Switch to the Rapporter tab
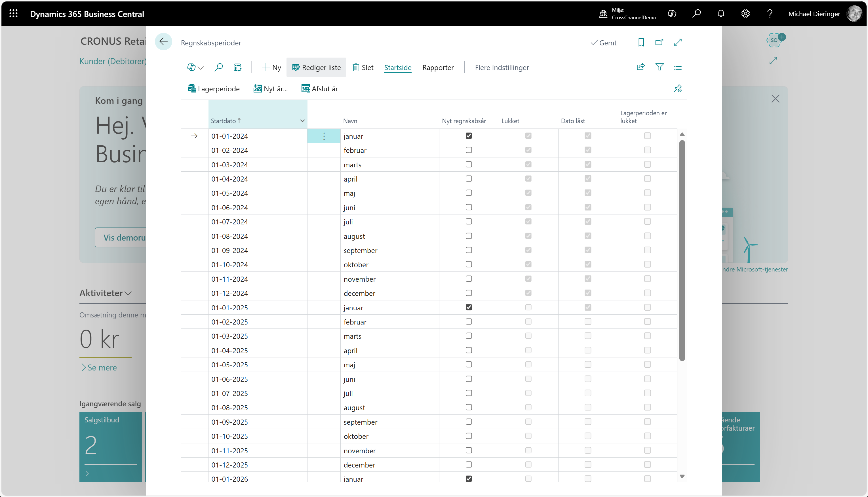 [x=438, y=68]
